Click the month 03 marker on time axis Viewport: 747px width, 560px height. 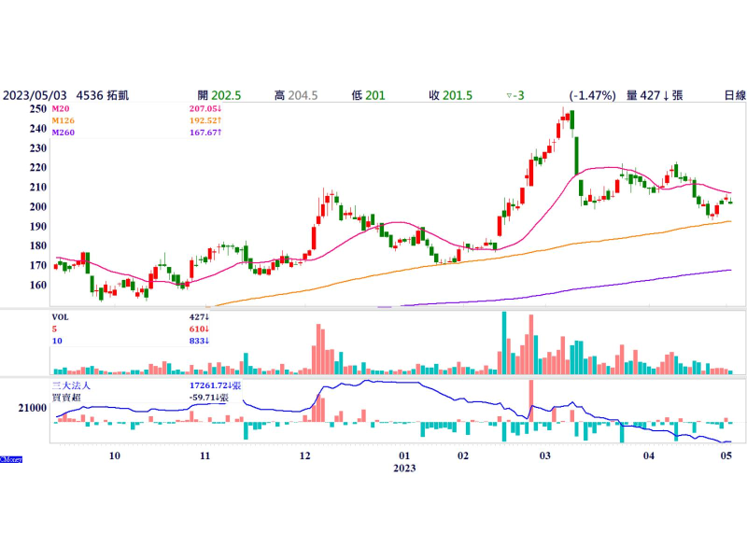tap(546, 456)
